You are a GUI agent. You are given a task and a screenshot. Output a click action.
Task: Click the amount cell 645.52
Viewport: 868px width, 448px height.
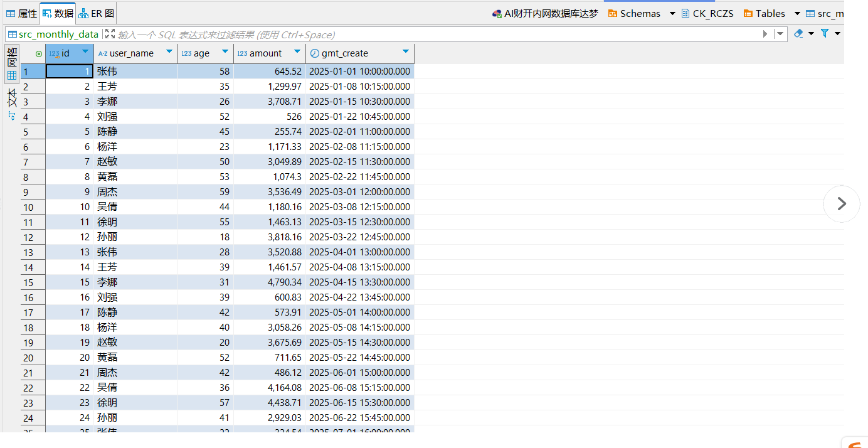coord(270,72)
